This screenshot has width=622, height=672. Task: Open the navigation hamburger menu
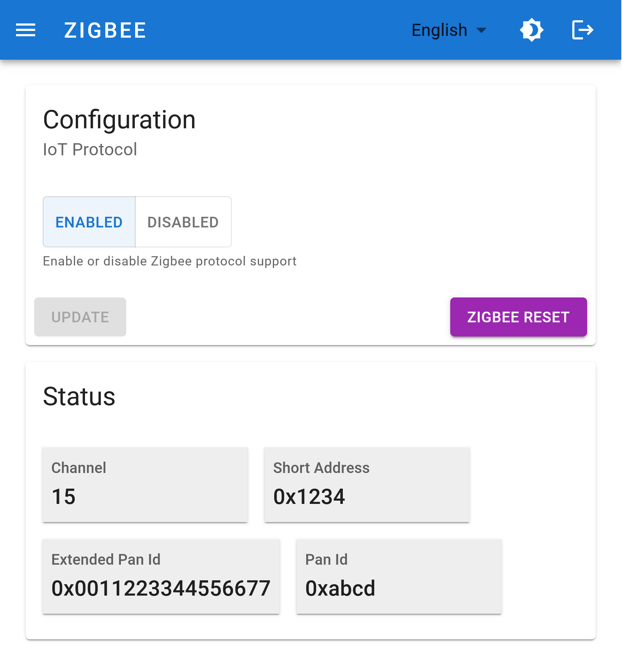click(x=26, y=30)
